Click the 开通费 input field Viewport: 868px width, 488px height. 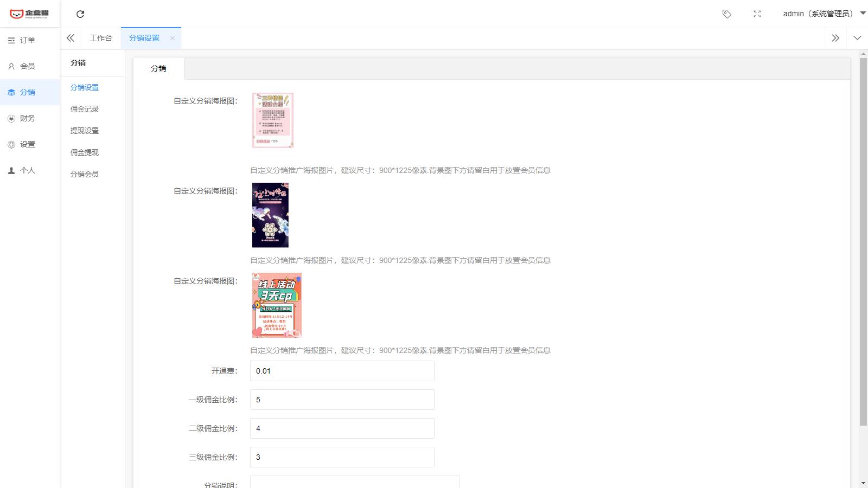pos(342,371)
